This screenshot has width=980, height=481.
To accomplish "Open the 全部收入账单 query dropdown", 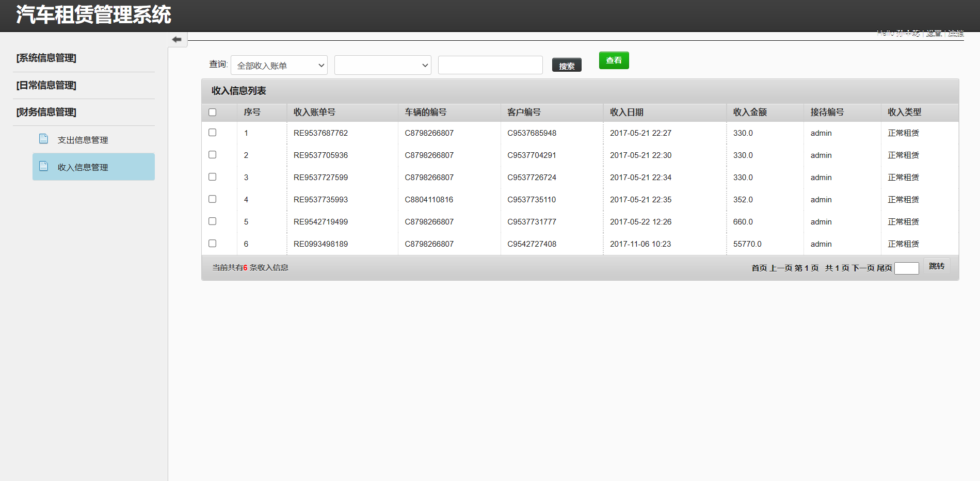I will click(279, 65).
